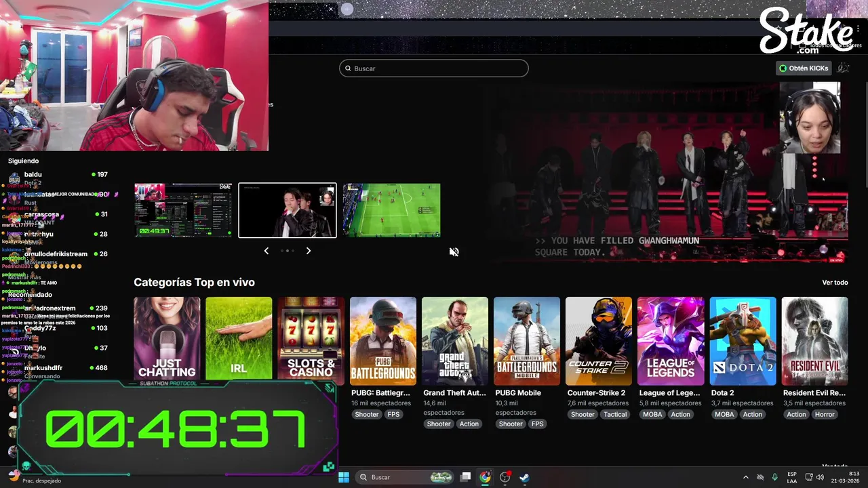Open the ESP LAA language switcher

click(x=792, y=477)
